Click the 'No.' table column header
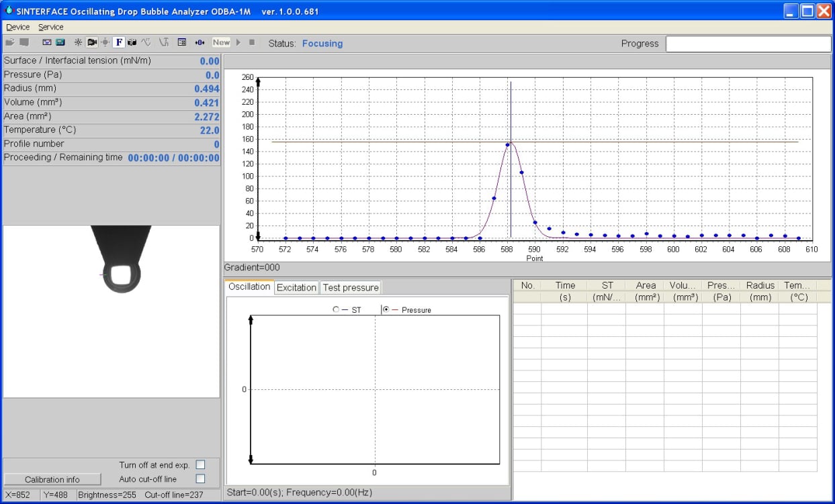This screenshot has height=504, width=835. pyautogui.click(x=528, y=285)
